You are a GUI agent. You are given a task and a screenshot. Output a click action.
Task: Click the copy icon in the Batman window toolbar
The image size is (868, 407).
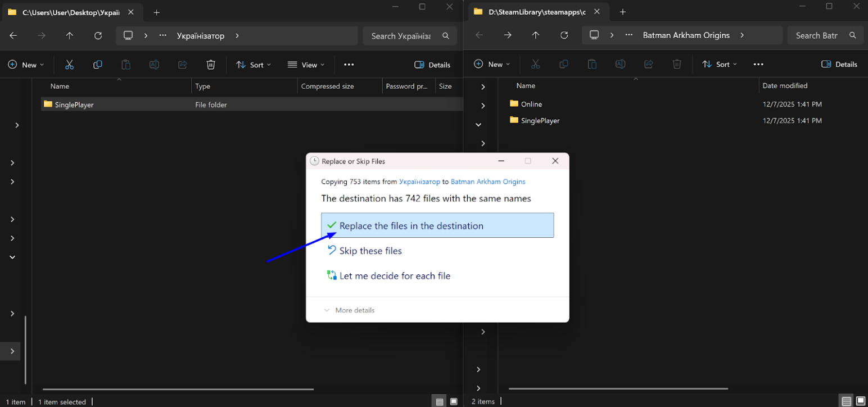[564, 64]
